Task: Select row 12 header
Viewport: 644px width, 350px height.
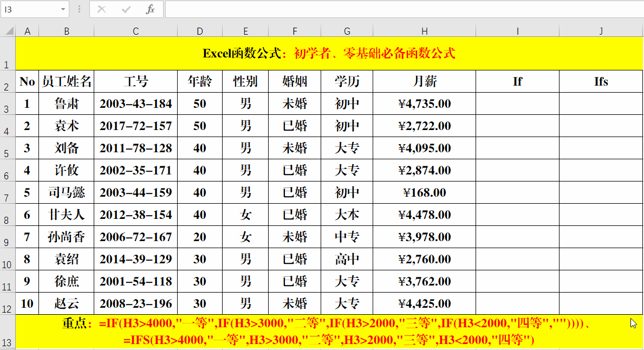Action: coord(8,303)
